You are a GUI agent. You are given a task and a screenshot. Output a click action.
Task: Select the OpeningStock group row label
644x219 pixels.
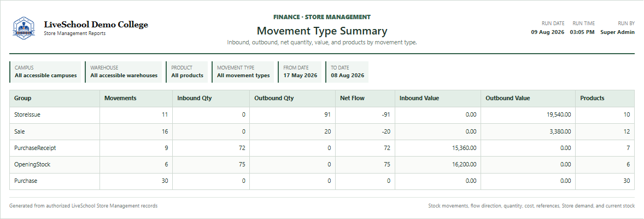point(32,164)
